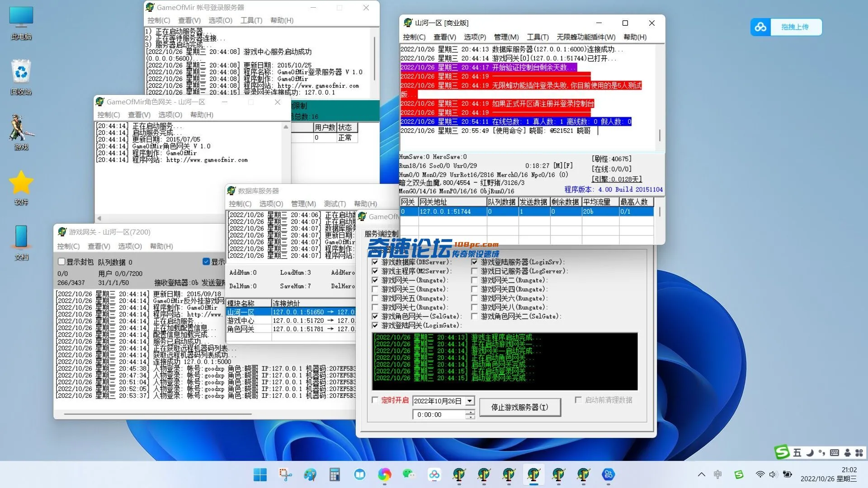Expand hidden tray icons chevron
Image resolution: width=868 pixels, height=488 pixels.
pos(701,474)
